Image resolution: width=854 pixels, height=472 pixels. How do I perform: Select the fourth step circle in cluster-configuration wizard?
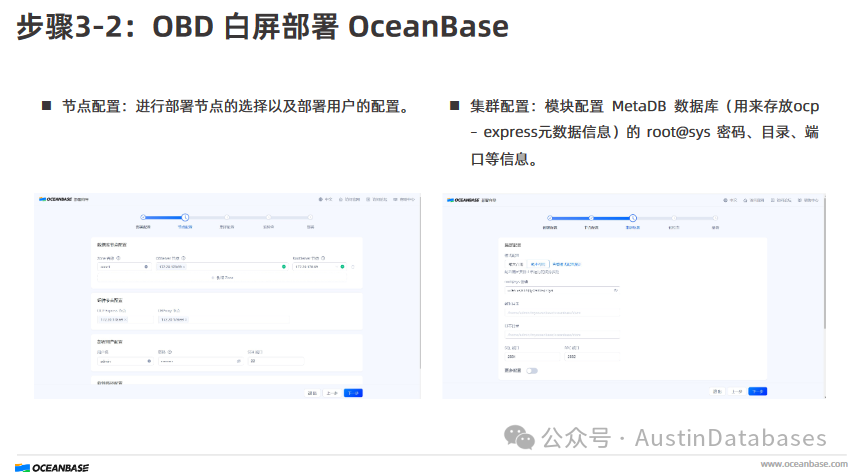click(674, 218)
